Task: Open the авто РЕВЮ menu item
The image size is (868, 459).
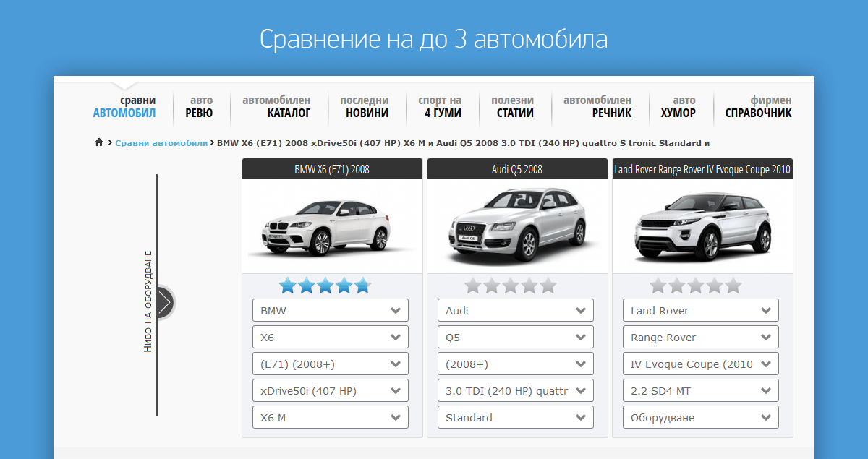Action: pyautogui.click(x=199, y=107)
